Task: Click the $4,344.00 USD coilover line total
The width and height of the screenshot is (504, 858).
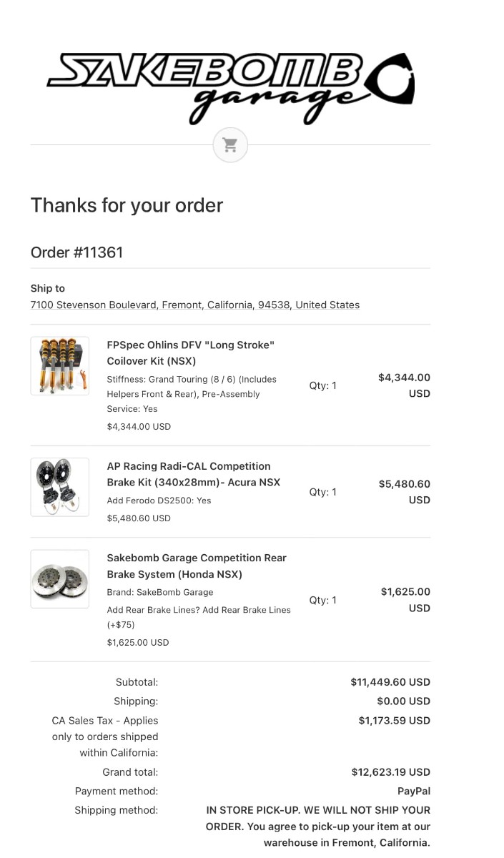Action: (404, 385)
